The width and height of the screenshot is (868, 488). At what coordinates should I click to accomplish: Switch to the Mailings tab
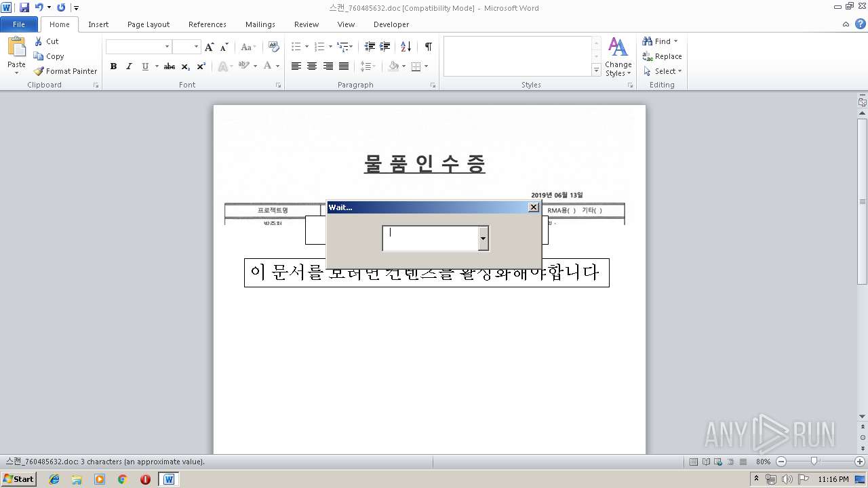(x=260, y=24)
